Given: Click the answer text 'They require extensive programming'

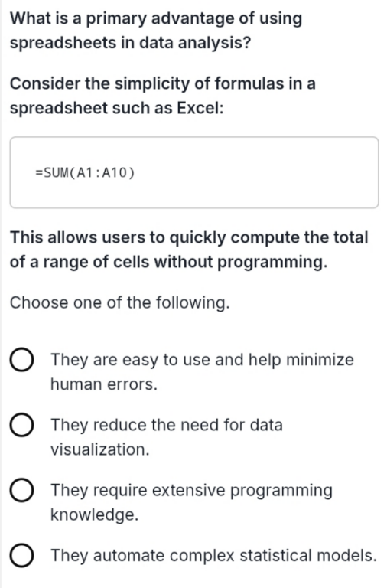Looking at the screenshot, I should 191,491.
